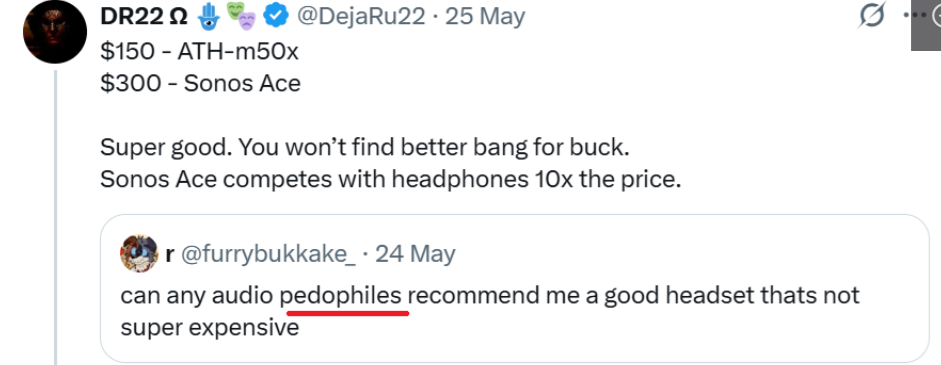Click the theater masks emoji
The image size is (941, 365).
point(241,16)
